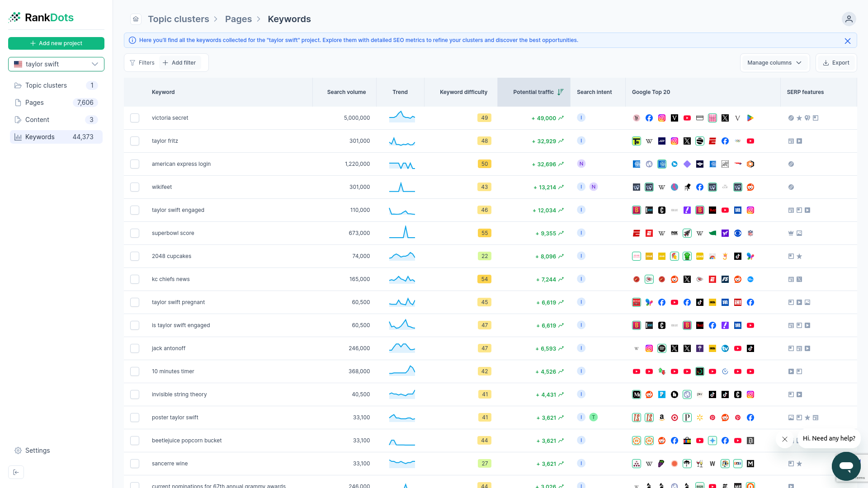
Task: Open the Content section in the sidebar
Action: click(38, 119)
